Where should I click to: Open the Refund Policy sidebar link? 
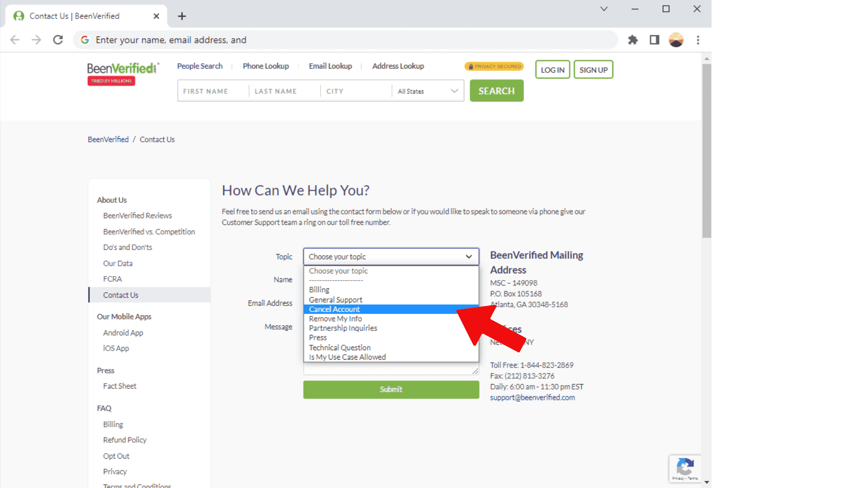(x=125, y=440)
